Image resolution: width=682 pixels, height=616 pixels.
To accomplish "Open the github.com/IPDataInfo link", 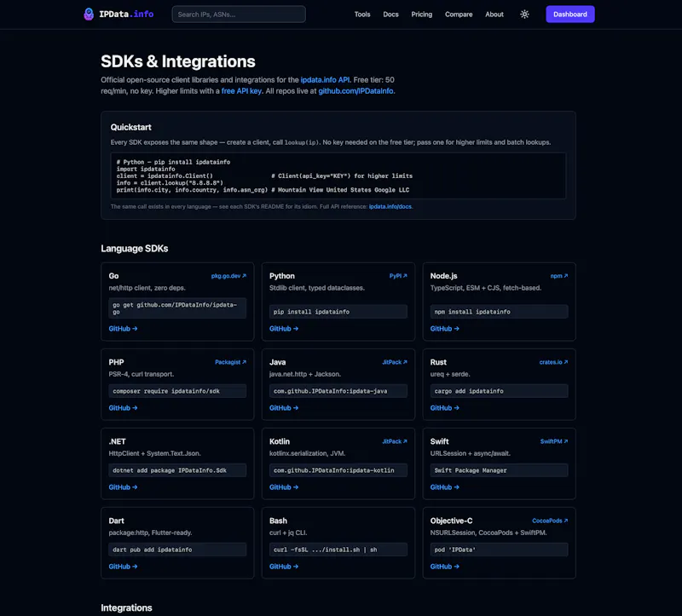I will [x=355, y=91].
